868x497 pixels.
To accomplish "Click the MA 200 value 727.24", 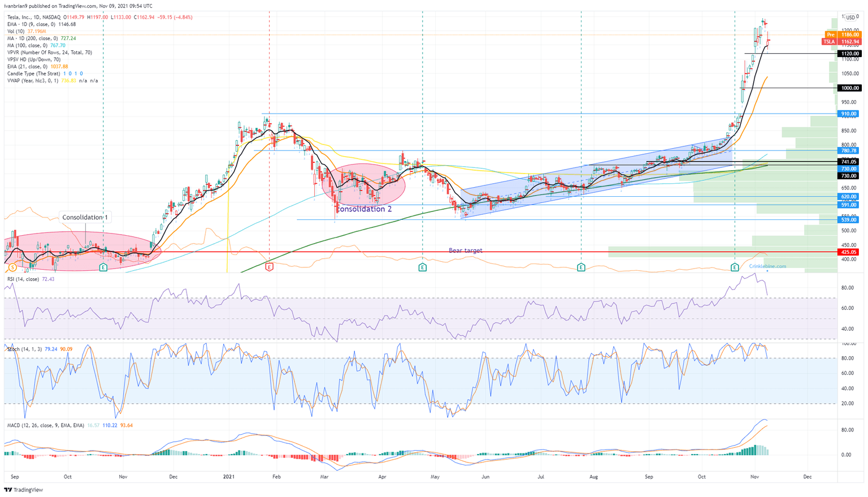I will tap(68, 38).
